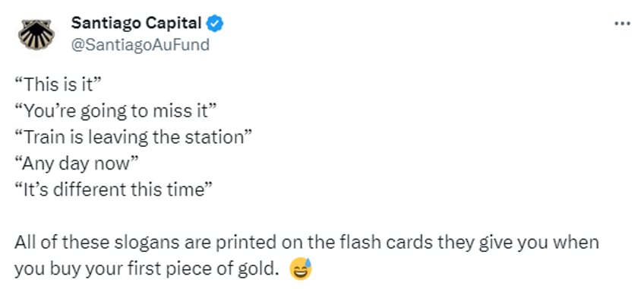Open the Santiago Capital display name link
Image resolution: width=644 pixels, height=289 pixels.
tap(136, 24)
